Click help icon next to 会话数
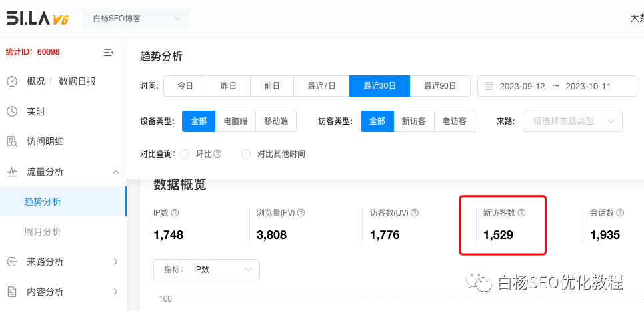The image size is (644, 311). (620, 213)
